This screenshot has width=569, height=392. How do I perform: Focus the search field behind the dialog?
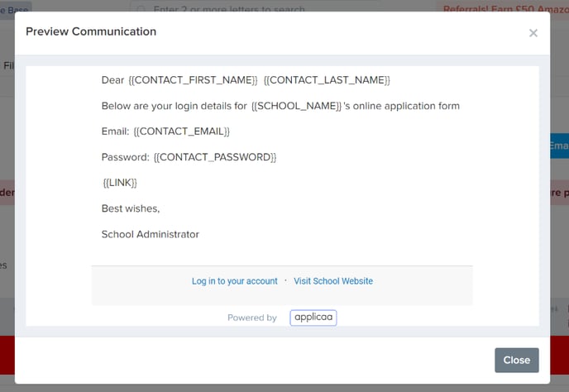pos(254,7)
